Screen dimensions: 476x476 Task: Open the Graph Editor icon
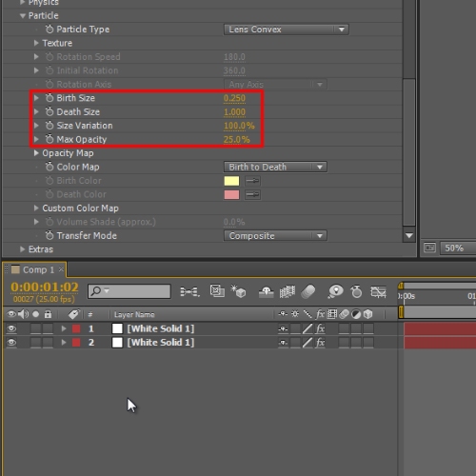[378, 292]
